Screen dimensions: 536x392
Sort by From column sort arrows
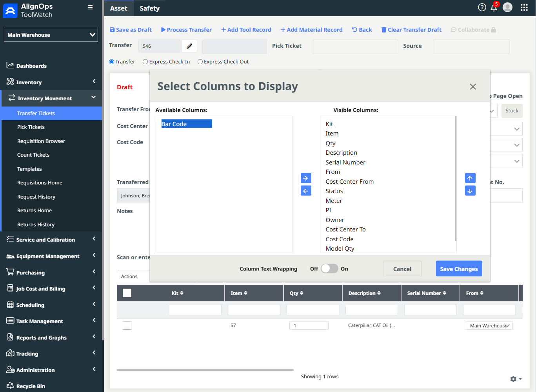(x=481, y=293)
